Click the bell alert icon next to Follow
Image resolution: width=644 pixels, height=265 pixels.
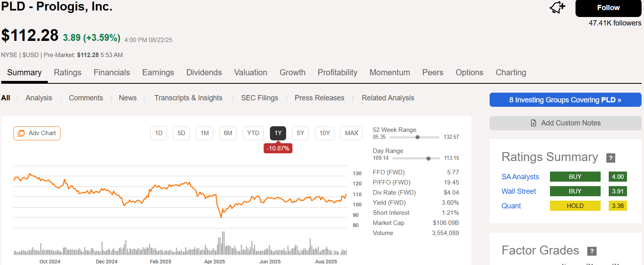pyautogui.click(x=557, y=7)
